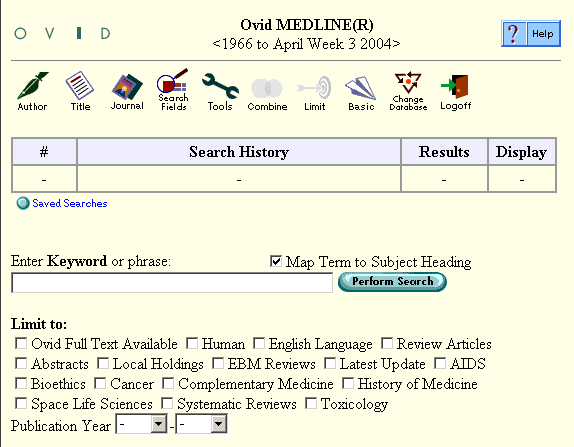
Task: Expand the Publication Year end dropdown
Action: coord(201,424)
